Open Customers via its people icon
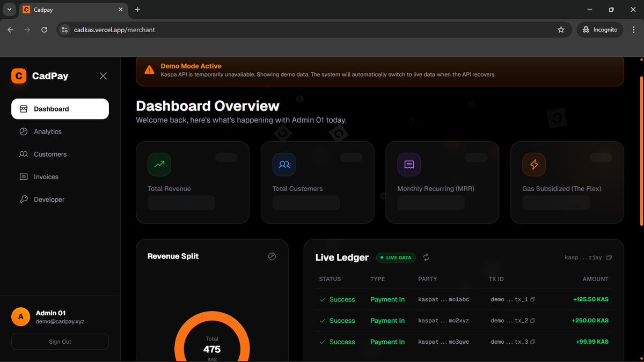 tap(23, 154)
